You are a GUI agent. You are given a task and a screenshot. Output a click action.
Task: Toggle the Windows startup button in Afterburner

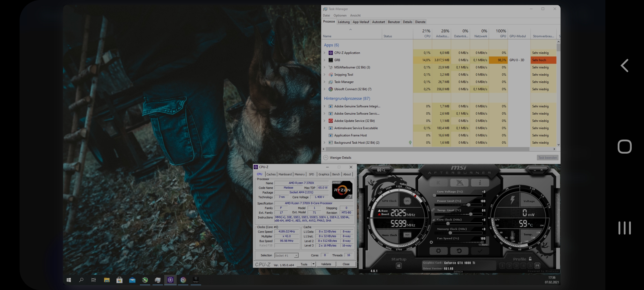click(x=399, y=266)
